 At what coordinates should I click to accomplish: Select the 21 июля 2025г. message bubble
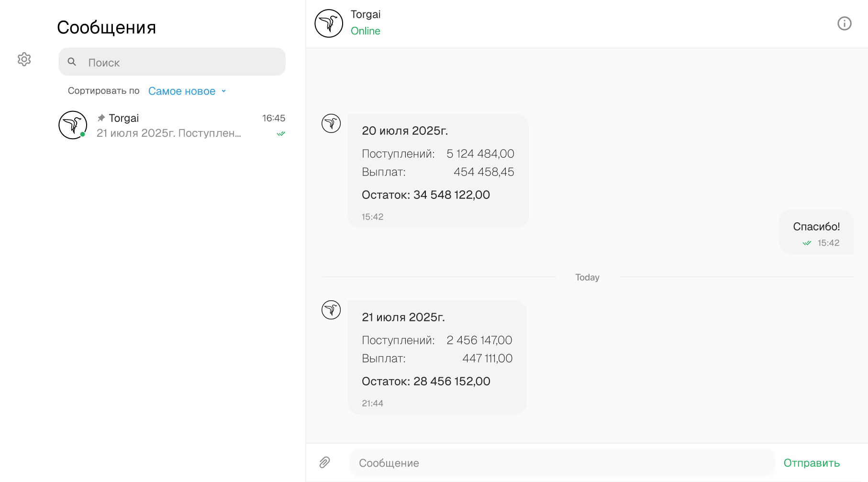tap(437, 357)
